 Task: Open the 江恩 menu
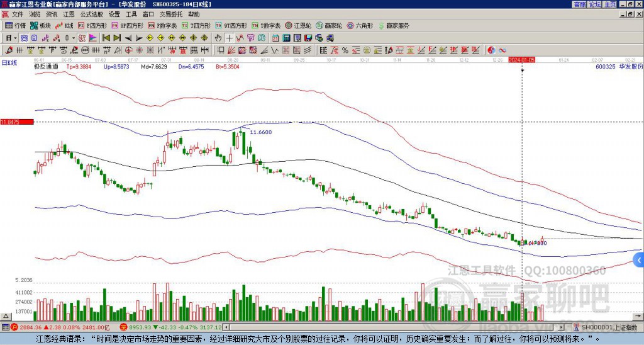tap(69, 14)
